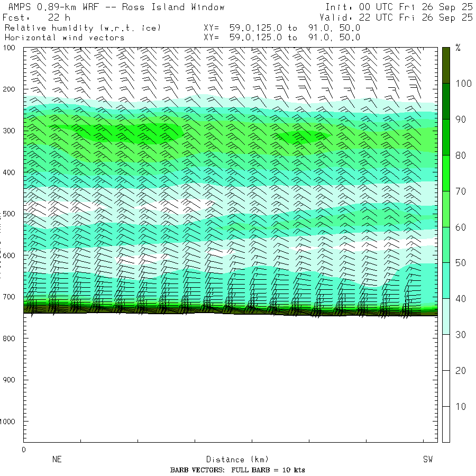The image size is (476, 476).
Task: Click the "Horizontal wind vectors" label
Action: tap(65, 38)
